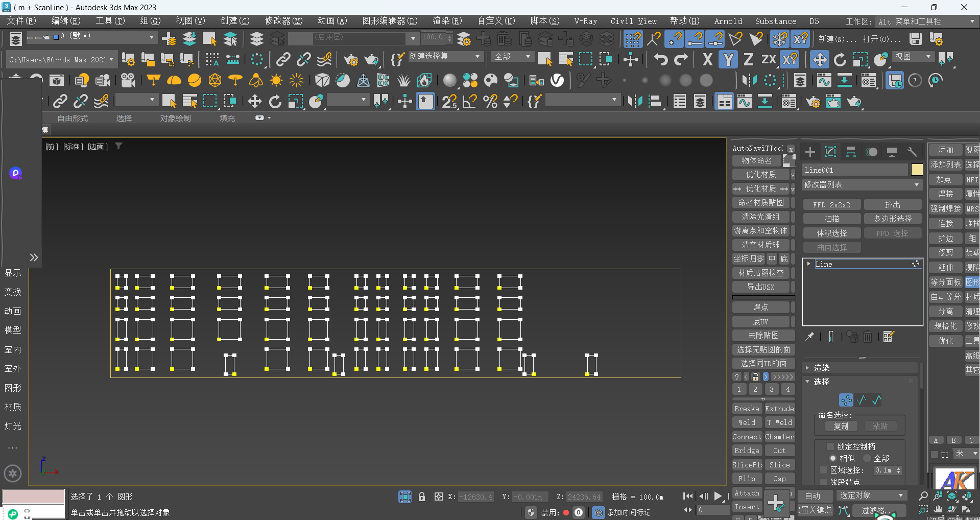Expand the left sidebar chevron
The height and width of the screenshot is (520, 980).
tap(34, 257)
